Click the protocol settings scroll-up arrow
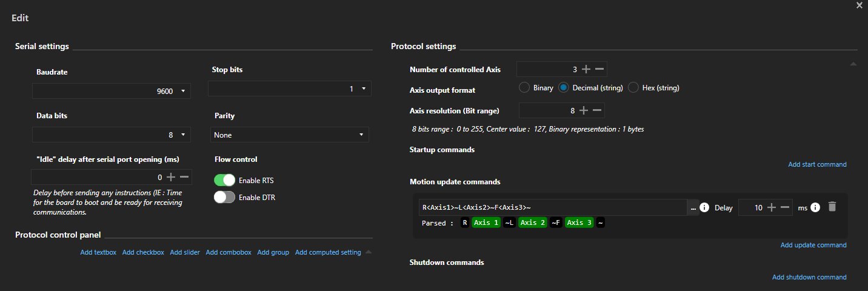Viewport: 868px width, 291px height. click(x=853, y=64)
